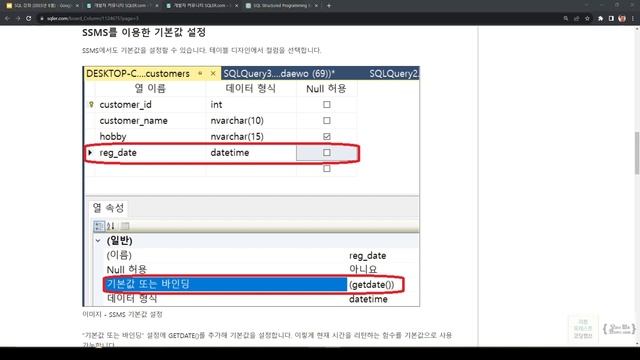Select the customer_name column name cell

point(151,120)
